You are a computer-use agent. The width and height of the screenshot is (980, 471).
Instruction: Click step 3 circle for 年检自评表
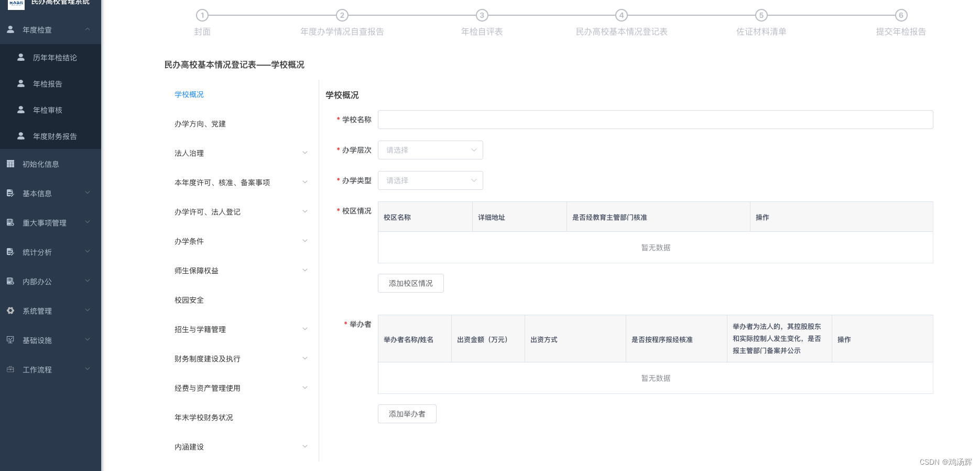click(482, 15)
